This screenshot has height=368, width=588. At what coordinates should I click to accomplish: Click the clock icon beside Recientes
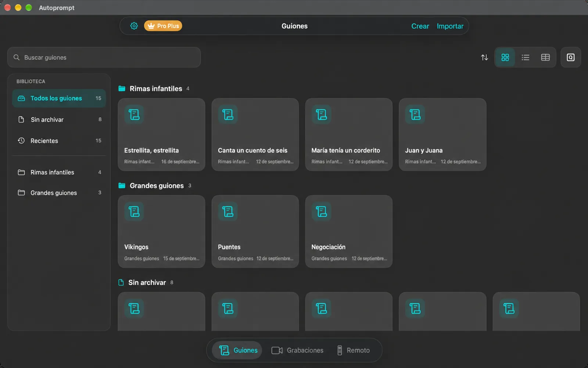pos(21,141)
